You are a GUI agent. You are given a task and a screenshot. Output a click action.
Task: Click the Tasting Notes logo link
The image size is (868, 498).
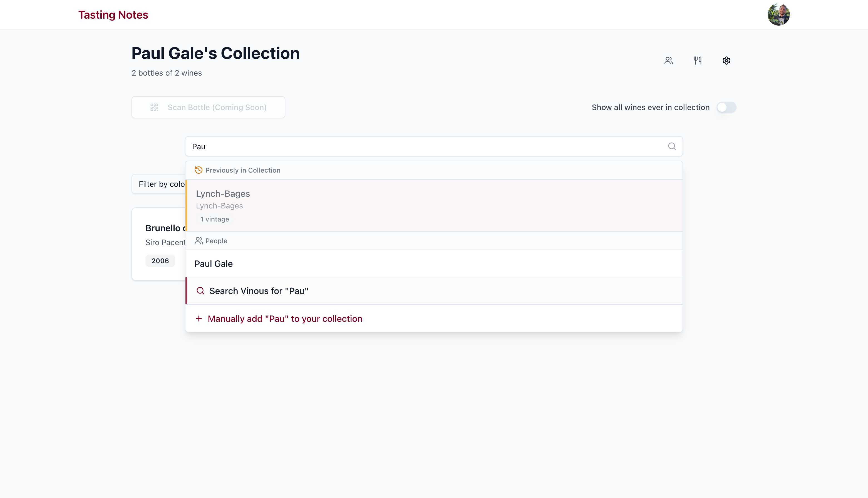click(113, 15)
